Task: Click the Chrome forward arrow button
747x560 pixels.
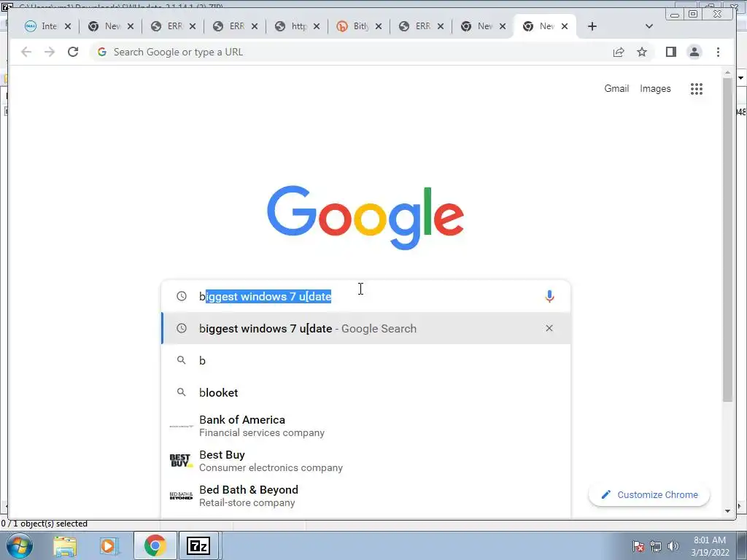Action: (x=50, y=52)
